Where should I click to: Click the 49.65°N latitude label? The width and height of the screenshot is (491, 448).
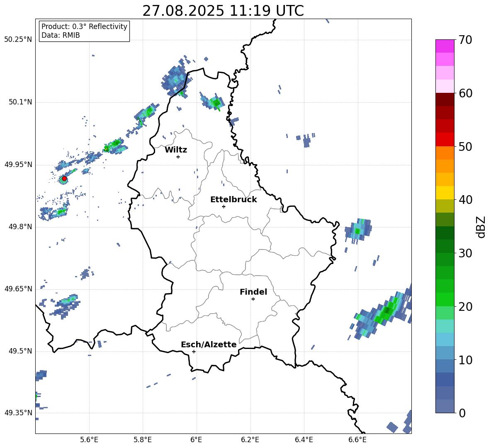(18, 288)
